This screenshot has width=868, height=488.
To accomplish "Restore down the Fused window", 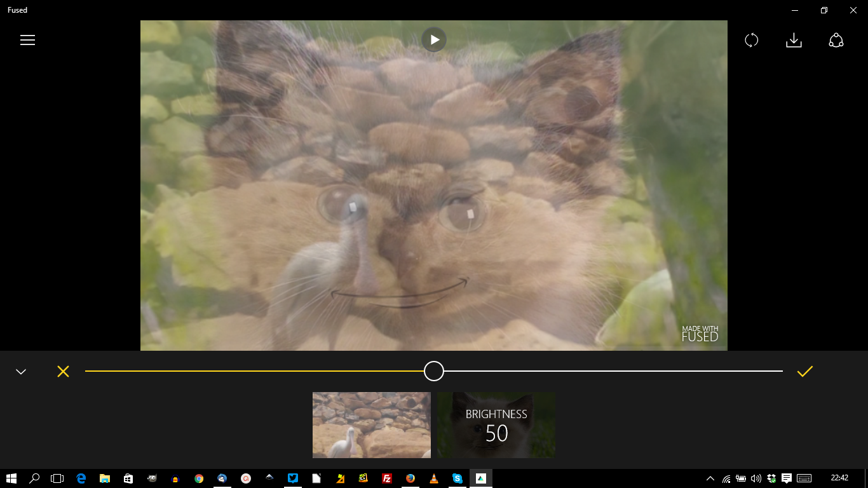I will pyautogui.click(x=824, y=10).
